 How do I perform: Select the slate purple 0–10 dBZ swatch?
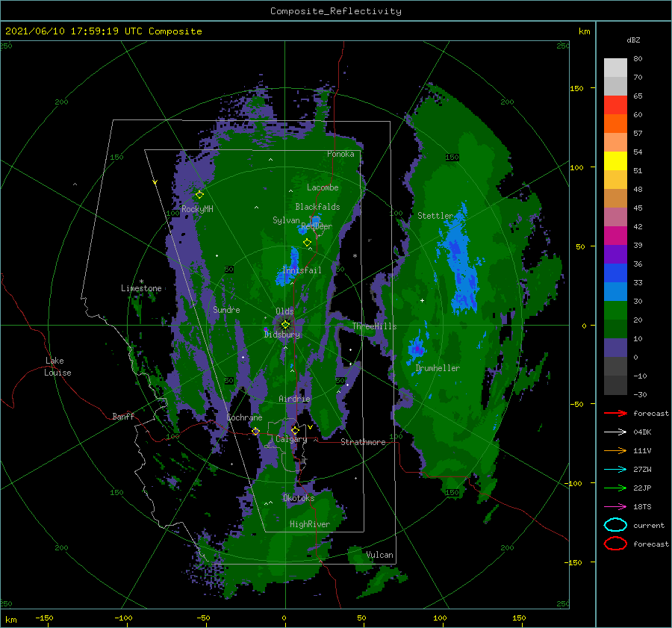point(615,348)
